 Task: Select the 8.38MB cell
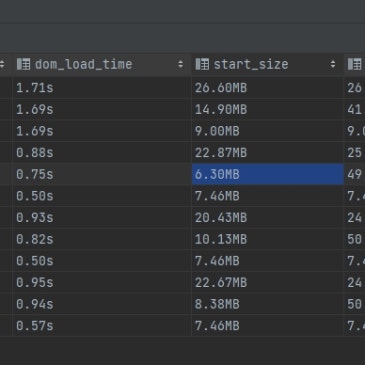tap(268, 304)
